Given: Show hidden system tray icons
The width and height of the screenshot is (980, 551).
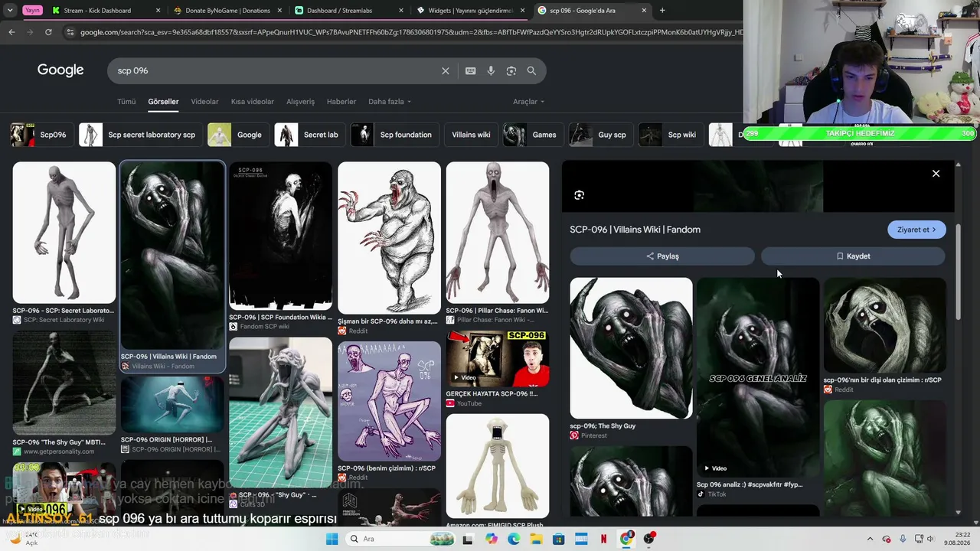Looking at the screenshot, I should coord(870,539).
